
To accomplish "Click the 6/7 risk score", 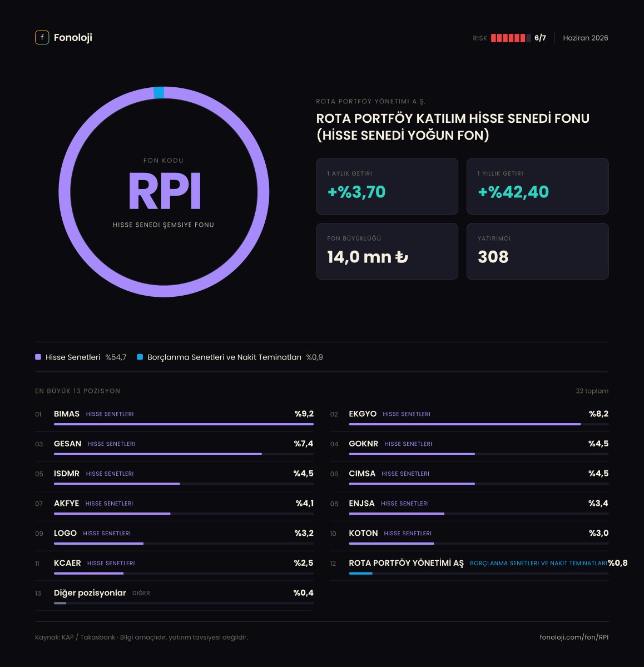I will pos(540,38).
